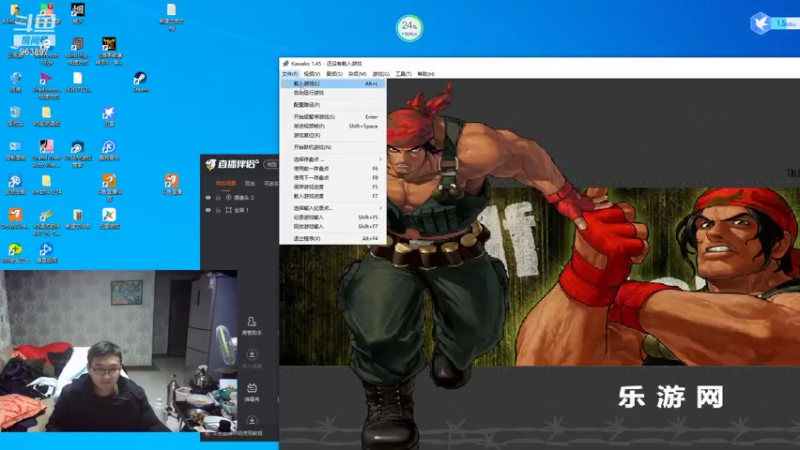
Task: Open the 杂项(M) menu in Kawaks
Action: click(357, 74)
